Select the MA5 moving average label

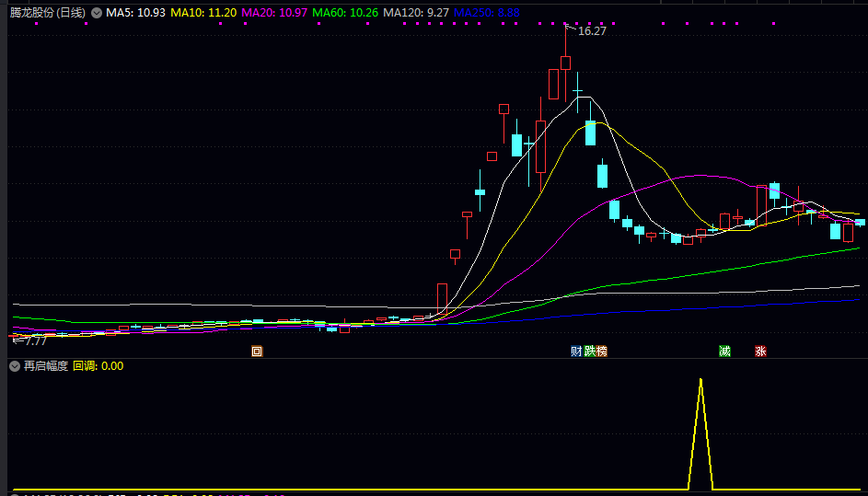tap(135, 13)
